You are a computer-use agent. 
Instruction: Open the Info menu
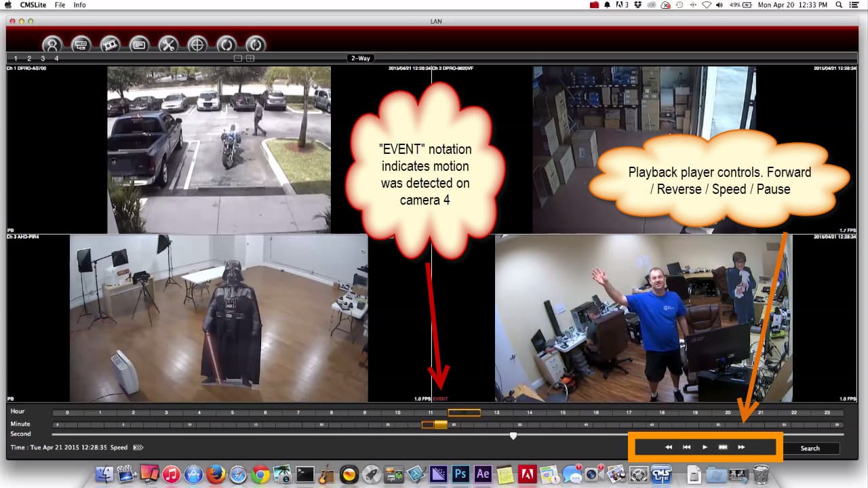tap(79, 5)
